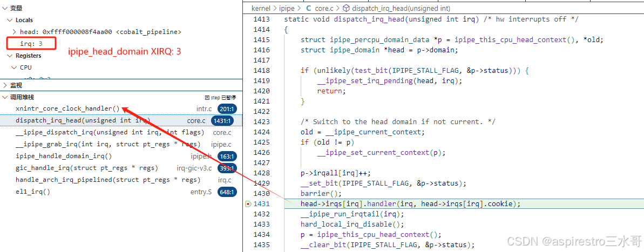Image resolution: width=644 pixels, height=252 pixels.
Task: Click line number 1423 in the gutter
Action: [x=262, y=122]
